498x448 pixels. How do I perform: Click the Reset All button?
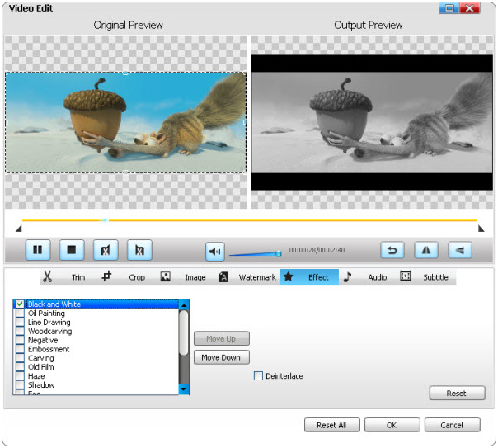pos(332,425)
